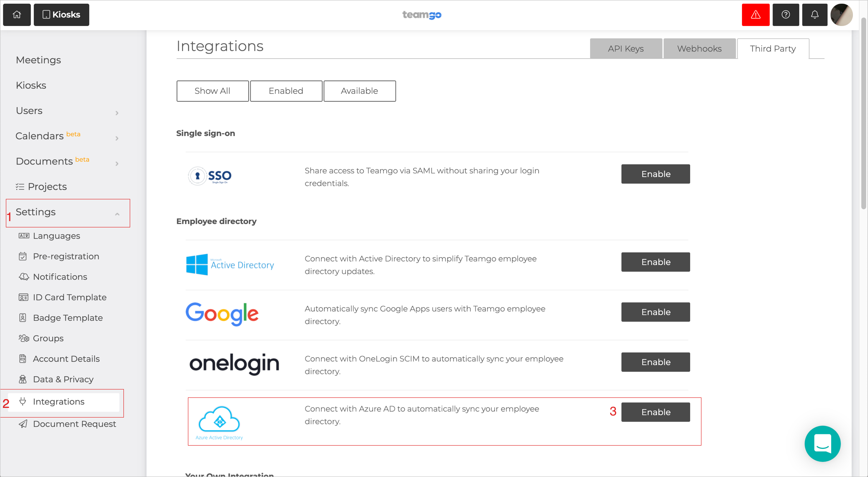This screenshot has width=868, height=477.
Task: Switch to the API Keys tab
Action: point(625,48)
